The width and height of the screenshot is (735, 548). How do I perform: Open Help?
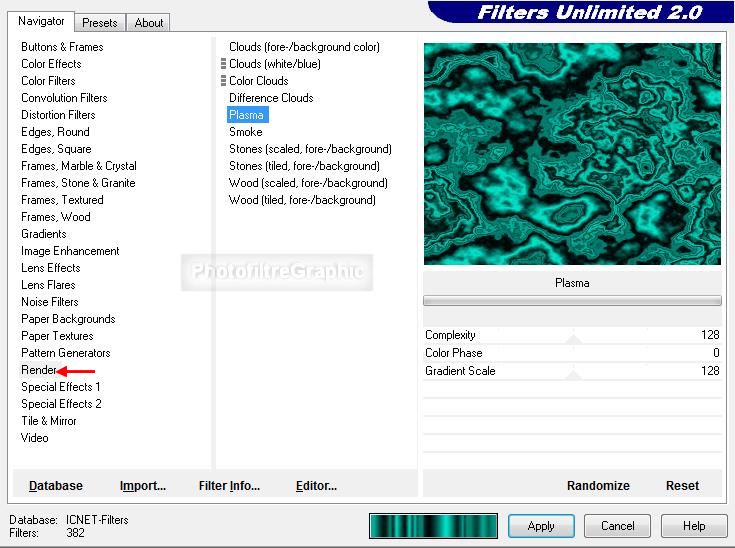[694, 526]
